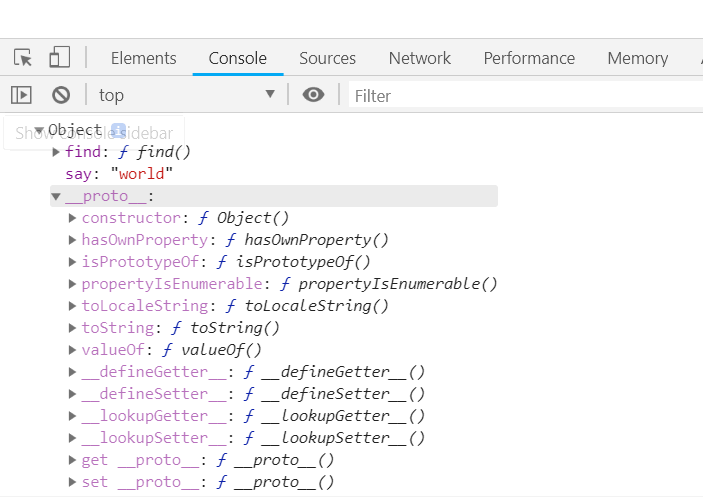The image size is (703, 500).
Task: Expand the set __proto__ entry arrow
Action: [x=72, y=482]
